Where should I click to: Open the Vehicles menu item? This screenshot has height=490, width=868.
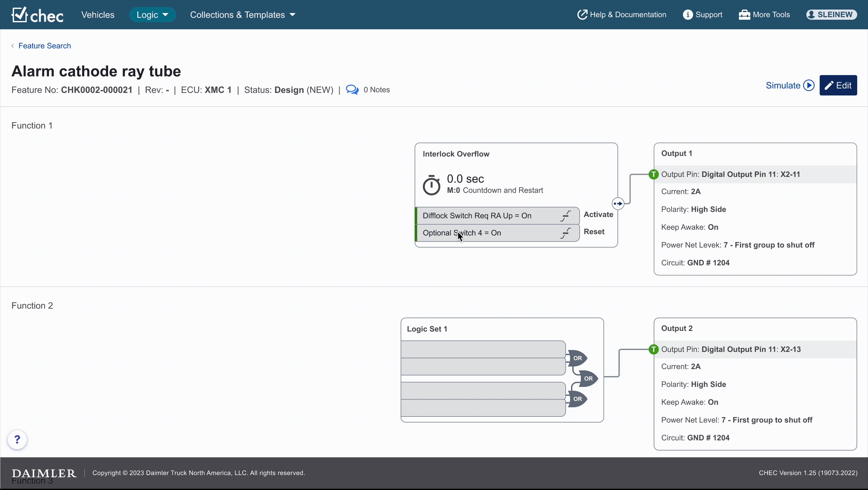[98, 15]
